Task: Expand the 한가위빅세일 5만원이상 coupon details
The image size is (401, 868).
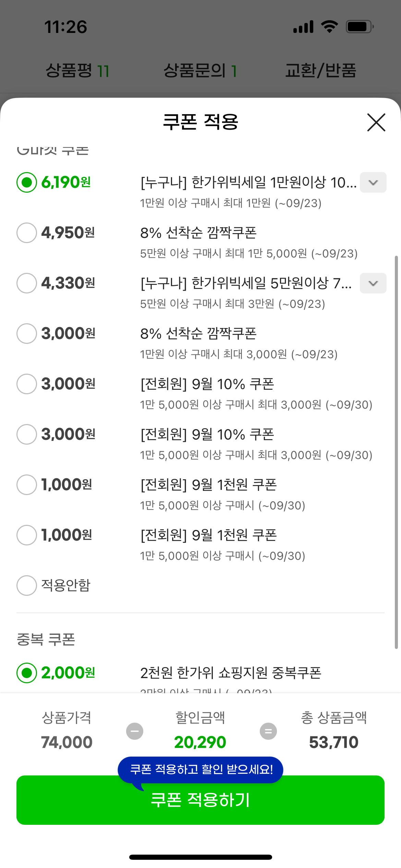Action: (x=373, y=283)
